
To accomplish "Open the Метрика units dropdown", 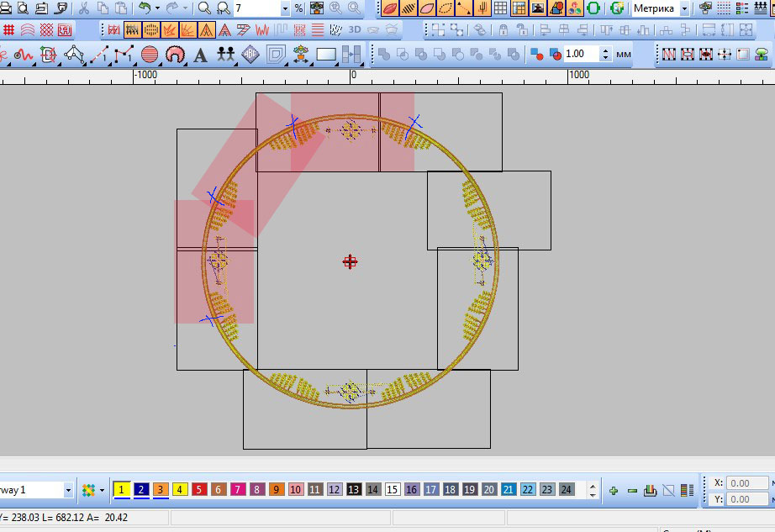I will tap(684, 8).
